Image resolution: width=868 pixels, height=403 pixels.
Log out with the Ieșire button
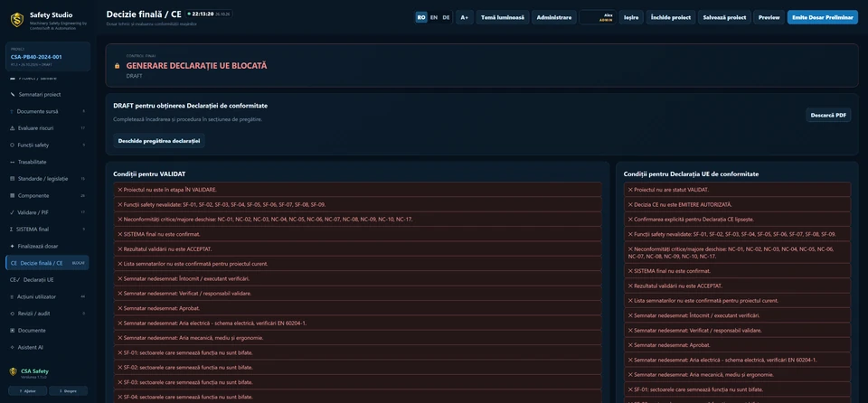coord(631,17)
